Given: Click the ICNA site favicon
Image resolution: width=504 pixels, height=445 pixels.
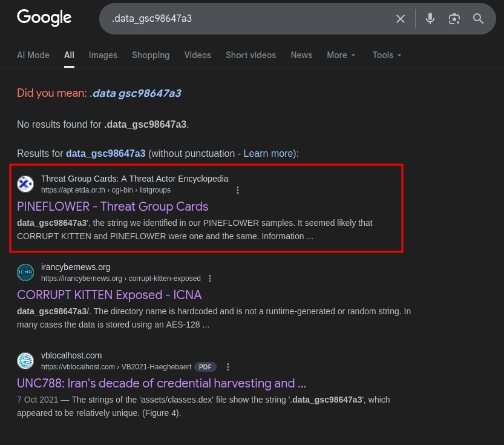Looking at the screenshot, I should (25, 272).
